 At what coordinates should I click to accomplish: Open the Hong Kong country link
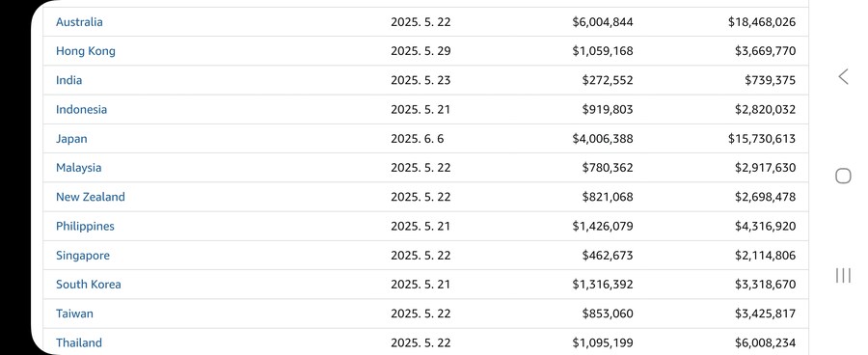click(86, 51)
